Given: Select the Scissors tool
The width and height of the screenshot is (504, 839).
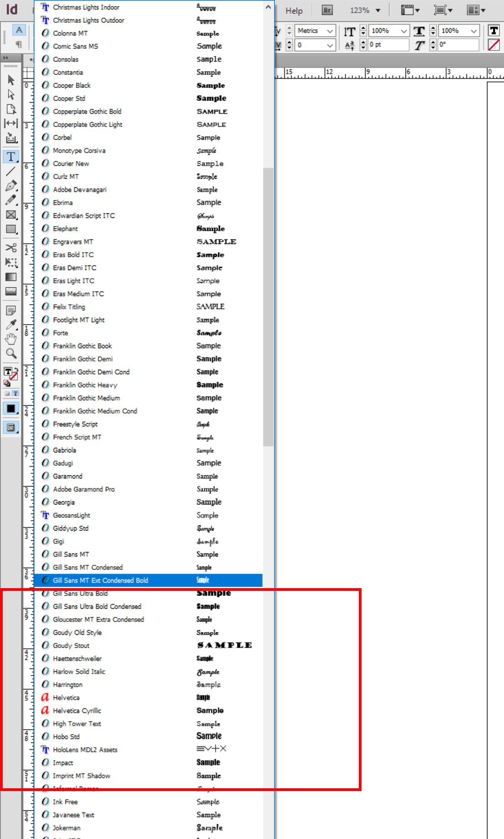Looking at the screenshot, I should 11,248.
